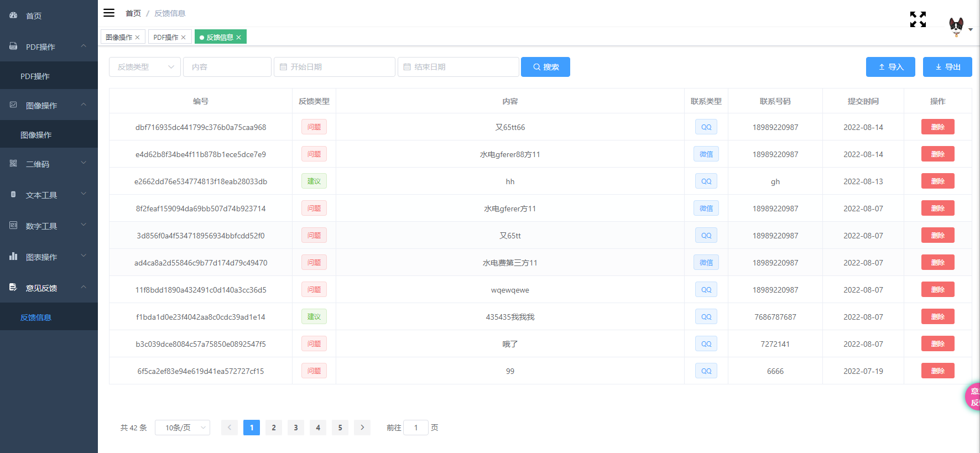The height and width of the screenshot is (453, 980).
Task: Switch to the 图像操作 tab
Action: [x=119, y=38]
